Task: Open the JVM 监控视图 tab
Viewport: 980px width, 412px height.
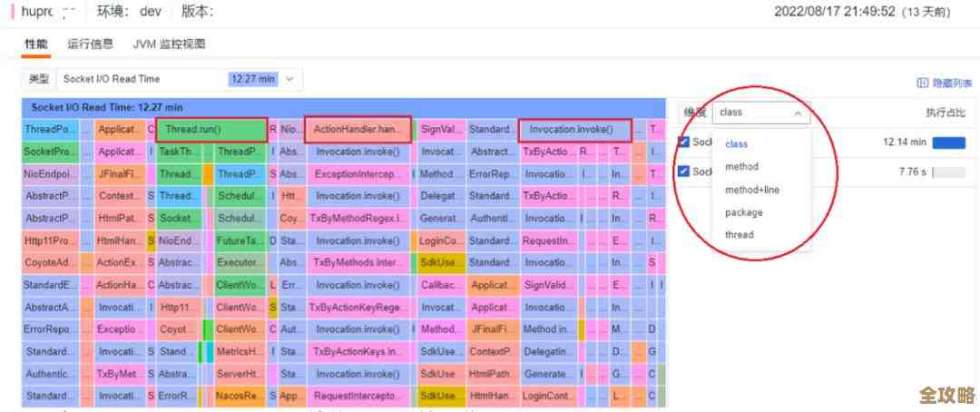Action: [169, 44]
